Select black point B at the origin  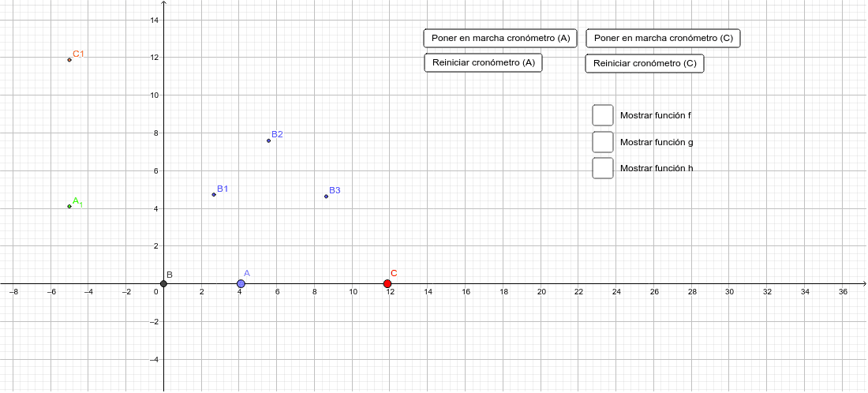[x=163, y=284]
